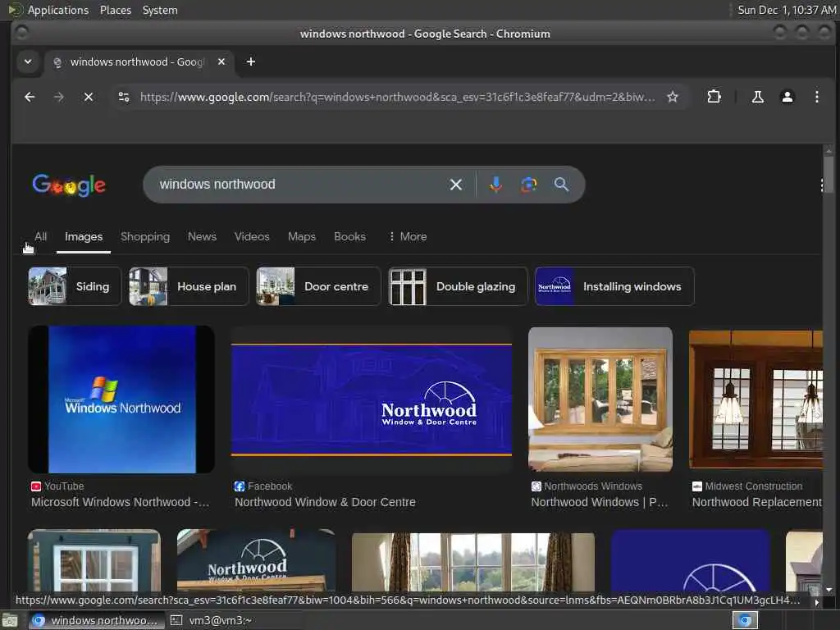Open the Videos tab
The width and height of the screenshot is (840, 630).
pos(252,236)
